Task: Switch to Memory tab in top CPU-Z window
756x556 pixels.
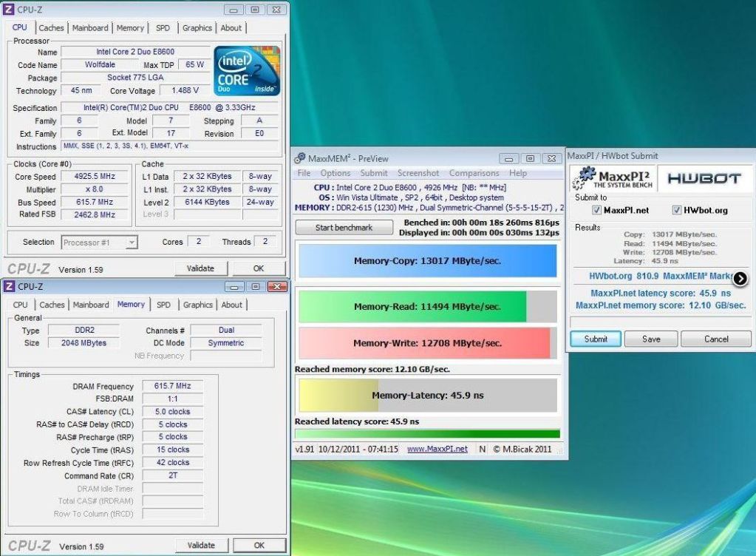Action: pyautogui.click(x=130, y=28)
